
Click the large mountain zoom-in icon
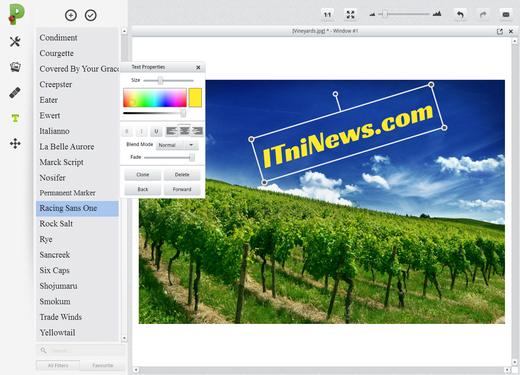click(437, 14)
